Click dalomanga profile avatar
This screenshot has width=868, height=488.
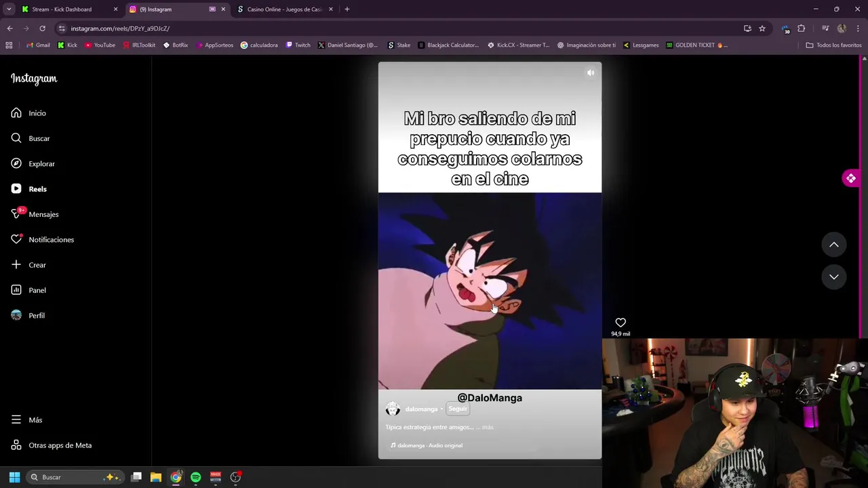[x=393, y=409]
